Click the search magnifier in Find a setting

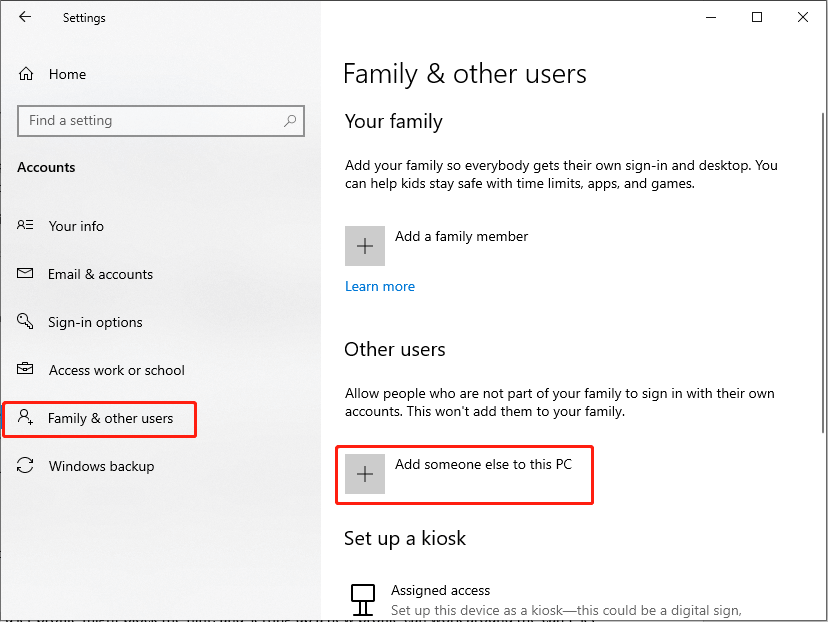[x=291, y=120]
